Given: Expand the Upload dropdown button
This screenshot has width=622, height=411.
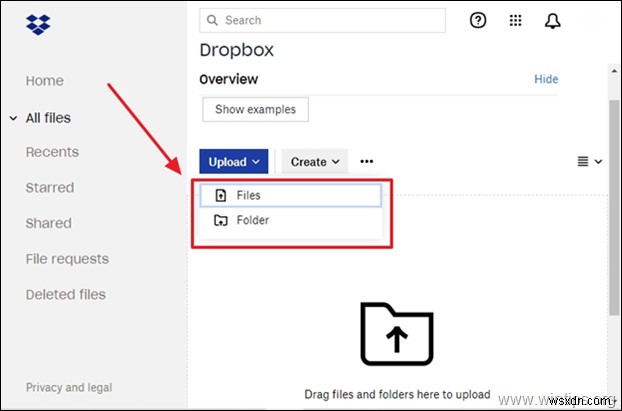Looking at the screenshot, I should (x=234, y=161).
